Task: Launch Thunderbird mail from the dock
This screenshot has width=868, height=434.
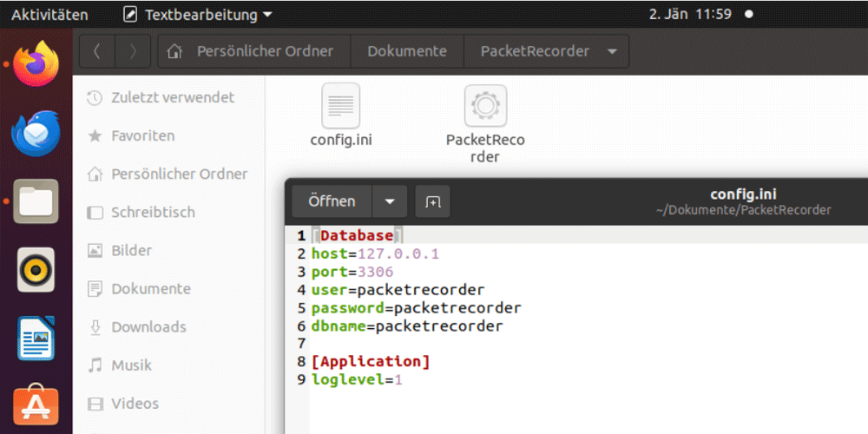Action: pyautogui.click(x=36, y=134)
